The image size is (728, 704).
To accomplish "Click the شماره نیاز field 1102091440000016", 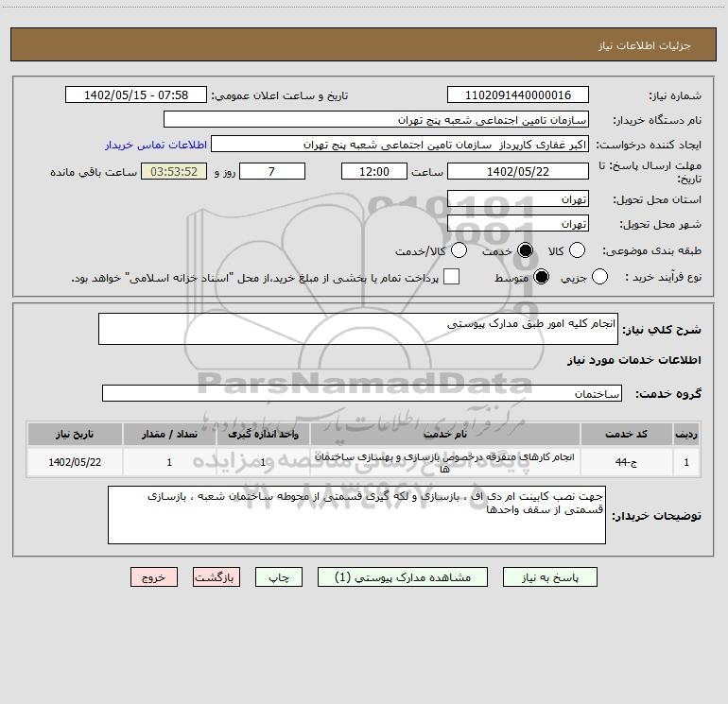I will click(518, 95).
